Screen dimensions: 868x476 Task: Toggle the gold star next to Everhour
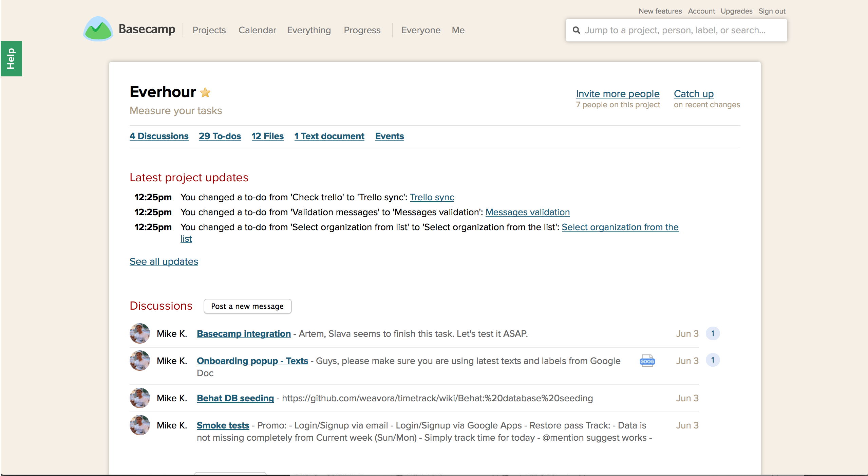[205, 93]
